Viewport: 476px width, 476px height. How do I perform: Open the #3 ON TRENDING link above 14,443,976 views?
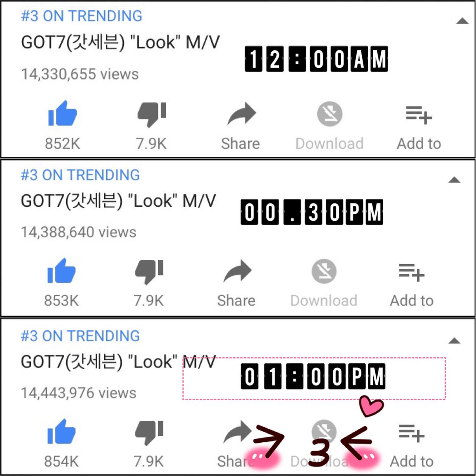(80, 336)
